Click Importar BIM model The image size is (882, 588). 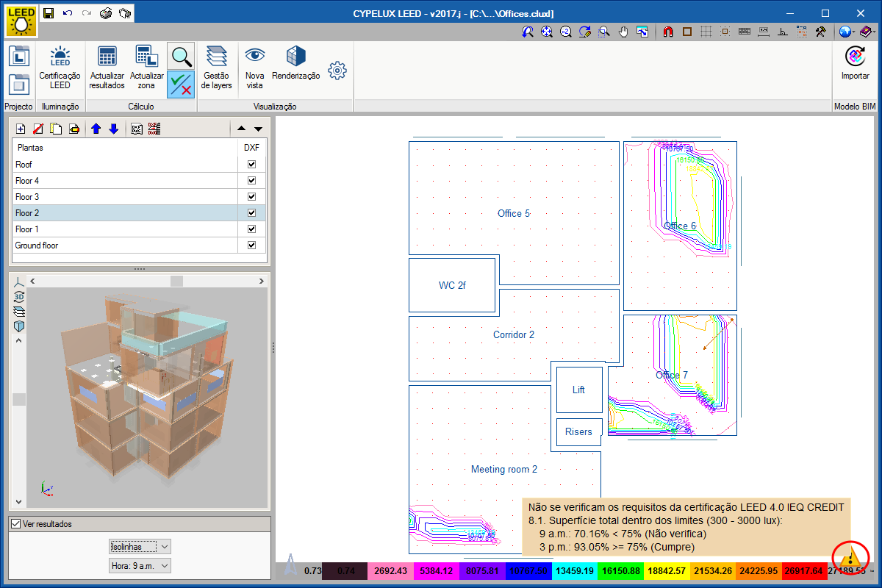[x=856, y=63]
